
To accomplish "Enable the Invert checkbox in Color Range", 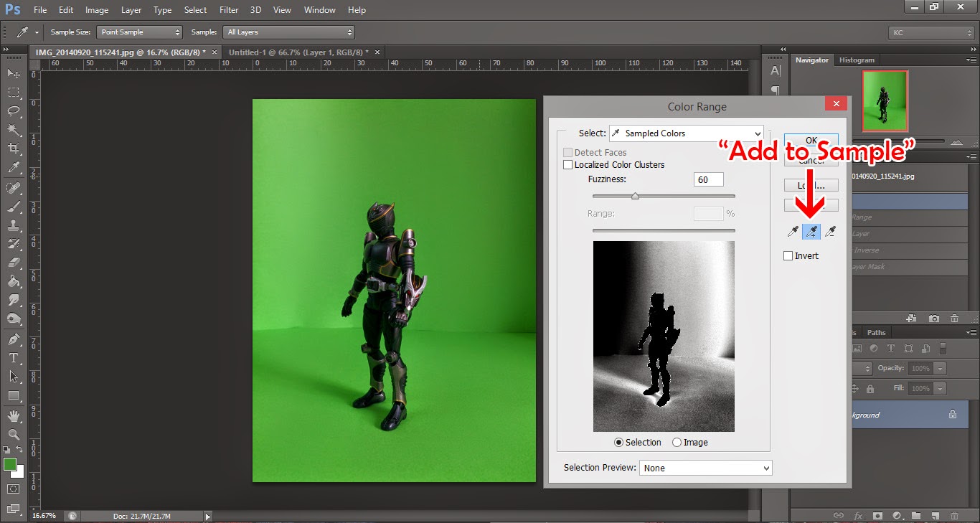I will 787,255.
